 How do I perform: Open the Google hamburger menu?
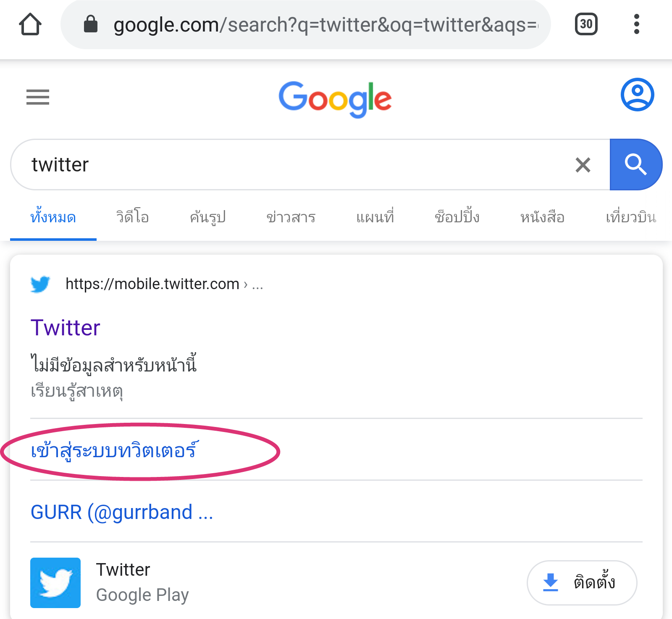pyautogui.click(x=38, y=97)
